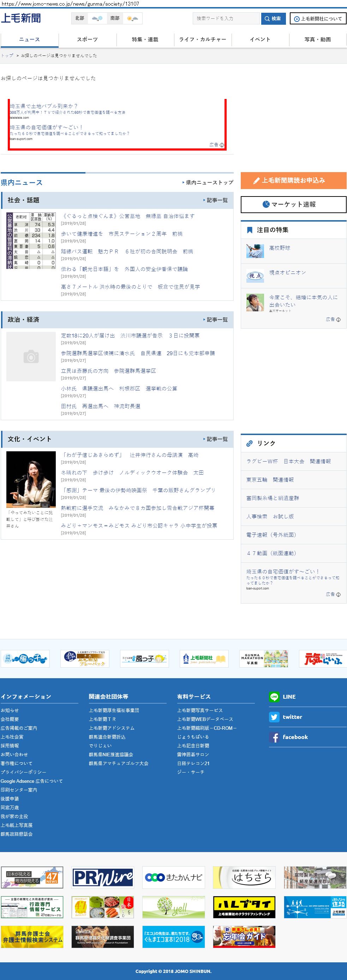Click the ハレブタイ crowdfunding banner
347x980 pixels.
(x=244, y=907)
